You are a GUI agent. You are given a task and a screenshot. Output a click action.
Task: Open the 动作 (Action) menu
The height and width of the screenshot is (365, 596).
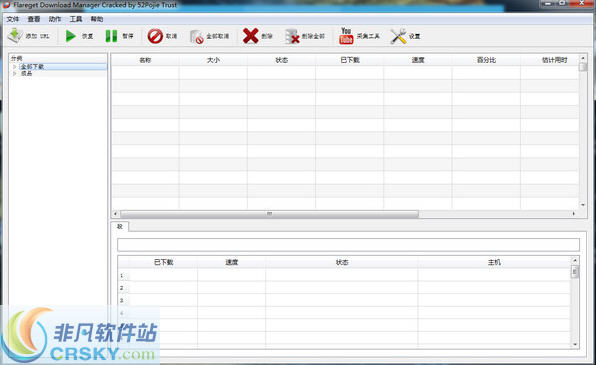click(x=55, y=19)
